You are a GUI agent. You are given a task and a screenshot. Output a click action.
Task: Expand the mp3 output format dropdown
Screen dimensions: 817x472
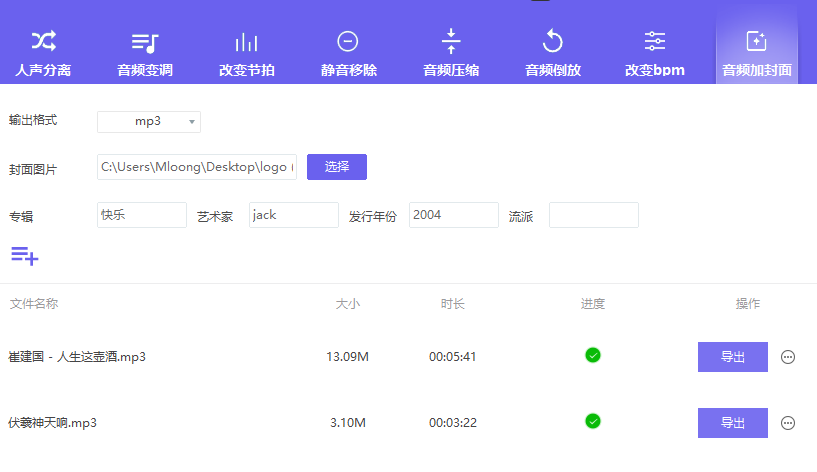[x=149, y=121]
